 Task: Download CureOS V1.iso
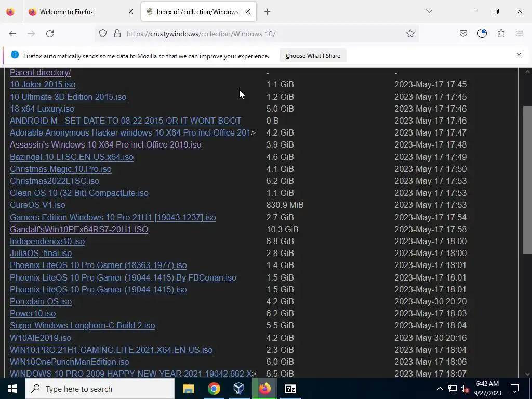point(37,205)
